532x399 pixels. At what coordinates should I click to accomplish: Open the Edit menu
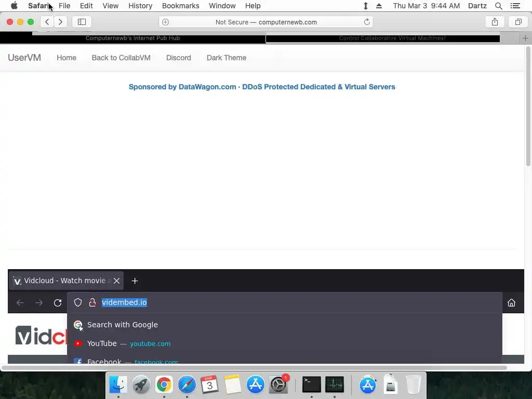pos(86,6)
